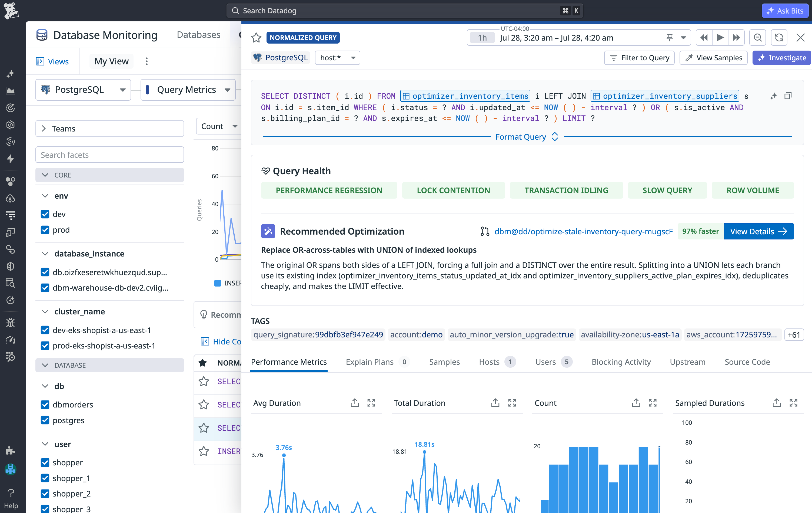Viewport: 812px width, 513px height.
Task: Open the host:* filter dropdown
Action: [337, 58]
